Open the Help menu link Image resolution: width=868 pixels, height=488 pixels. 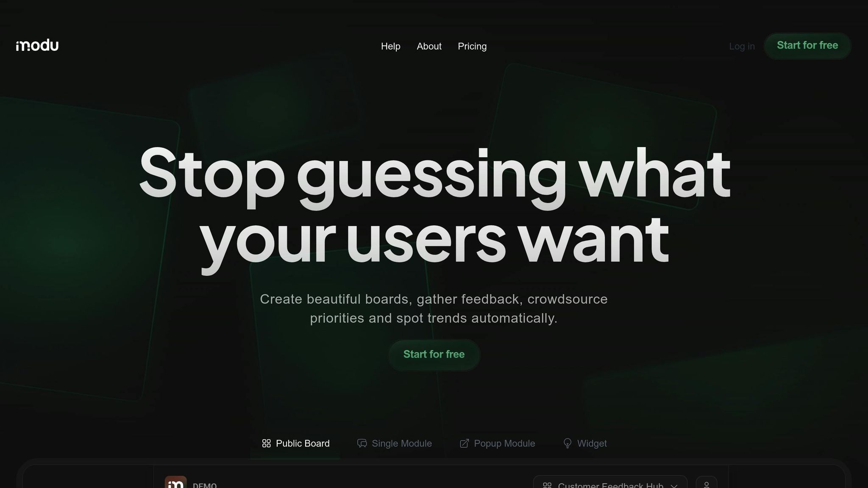[390, 46]
